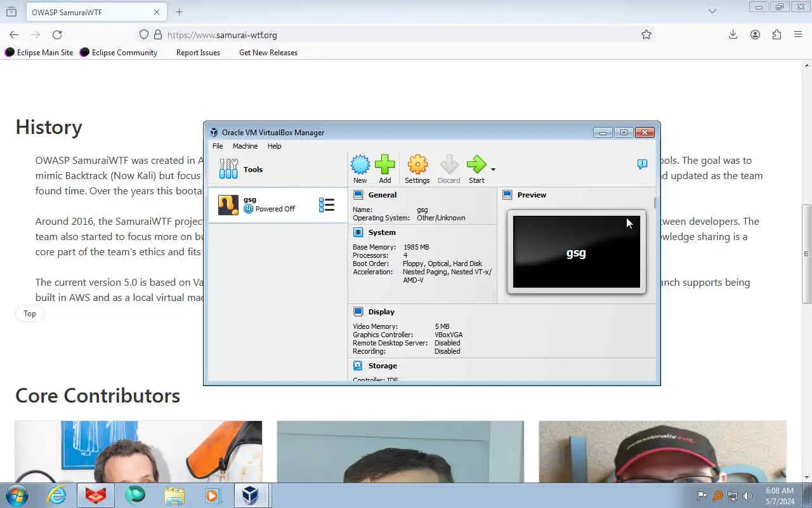
Task: Click the gsg preview thumbnail
Action: [x=577, y=252]
